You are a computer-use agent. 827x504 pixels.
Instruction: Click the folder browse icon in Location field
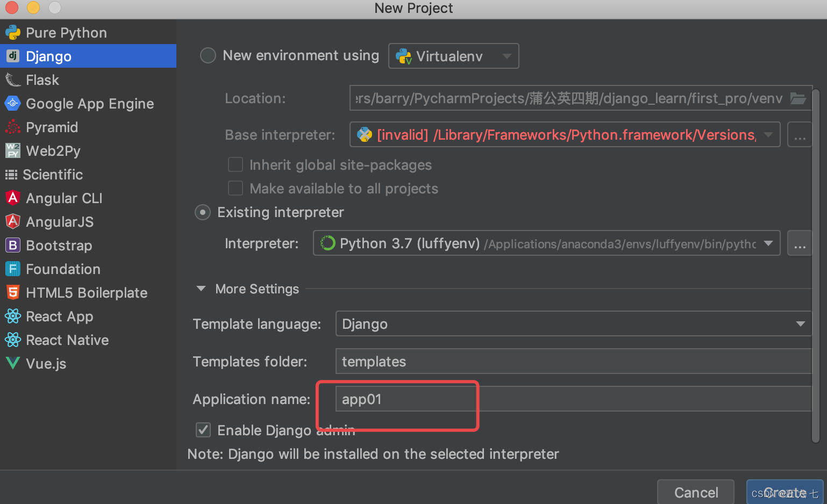tap(798, 98)
